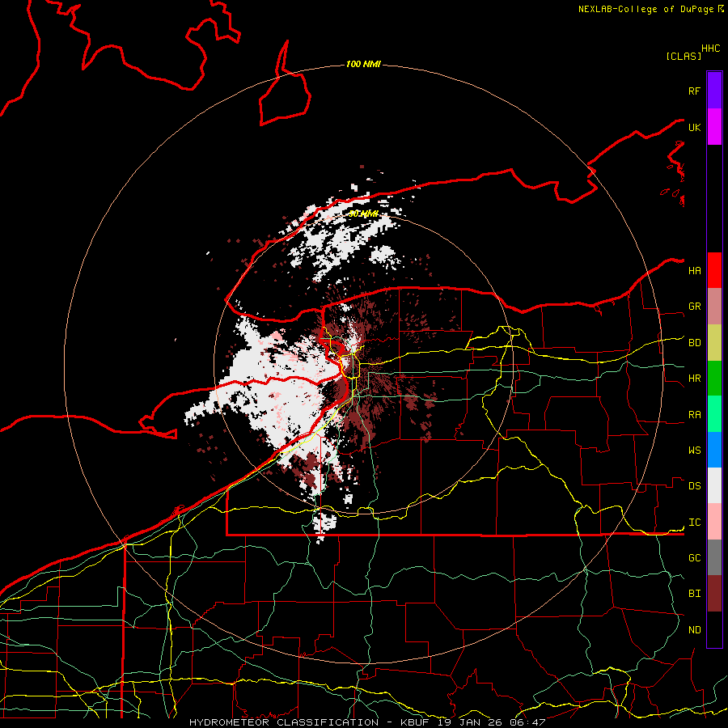
Task: Click the [CLAS] units label
Action: click(684, 56)
